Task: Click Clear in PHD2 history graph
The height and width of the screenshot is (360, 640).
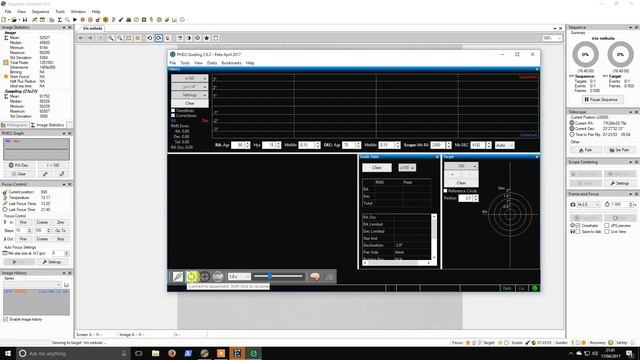Action: point(190,103)
